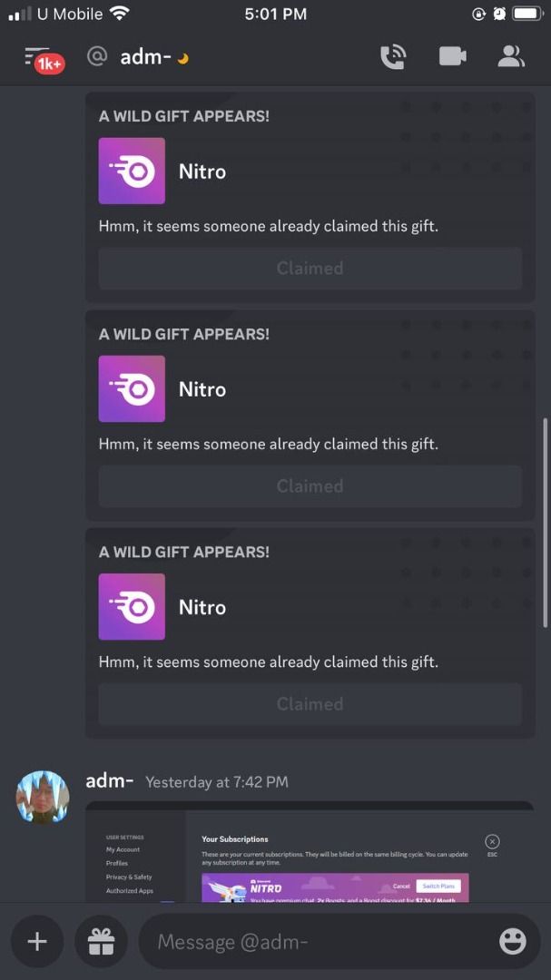Focus the Message @adm- input field
This screenshot has width=551, height=980.
(319, 941)
